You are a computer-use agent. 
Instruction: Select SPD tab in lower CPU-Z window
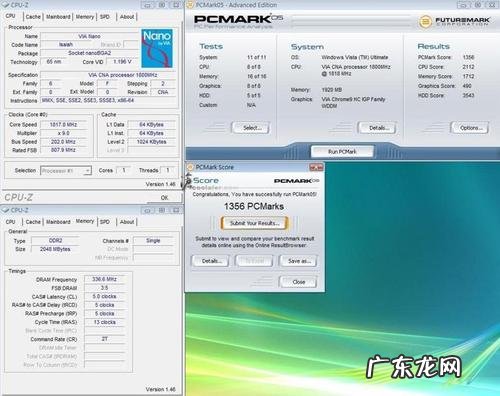(105, 222)
